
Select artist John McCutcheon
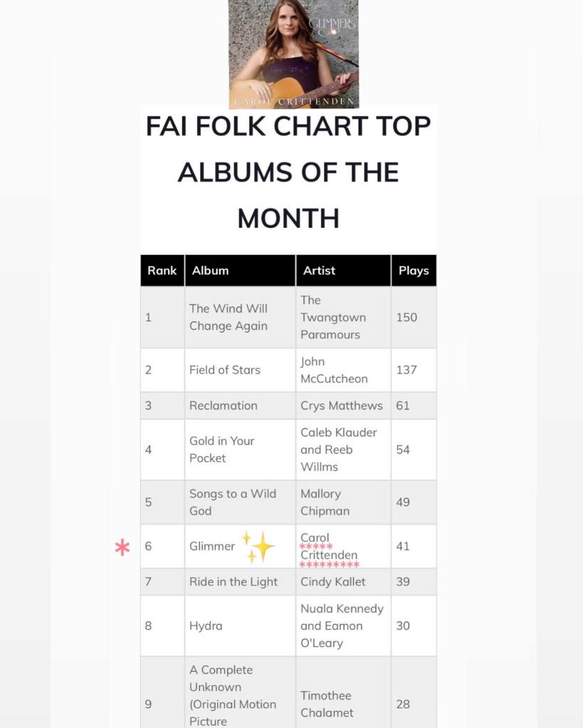click(x=334, y=370)
